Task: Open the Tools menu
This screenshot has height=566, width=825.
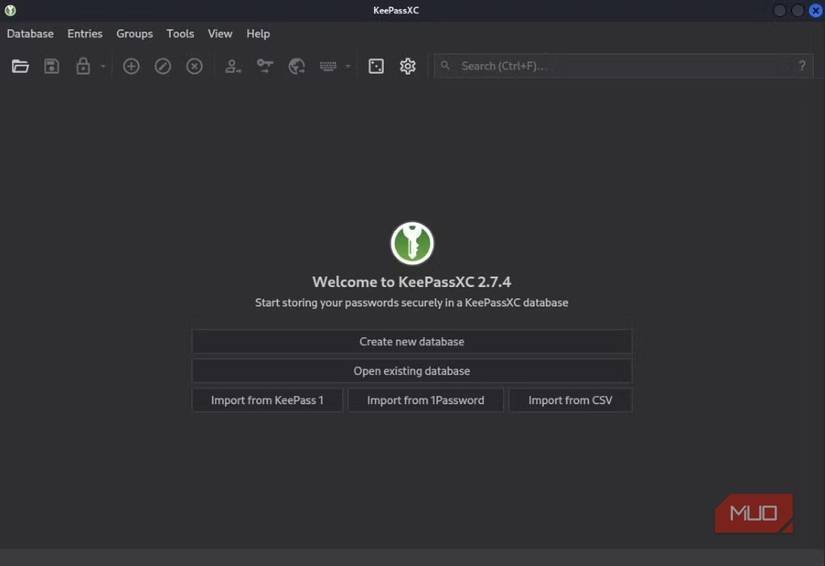Action: (180, 34)
